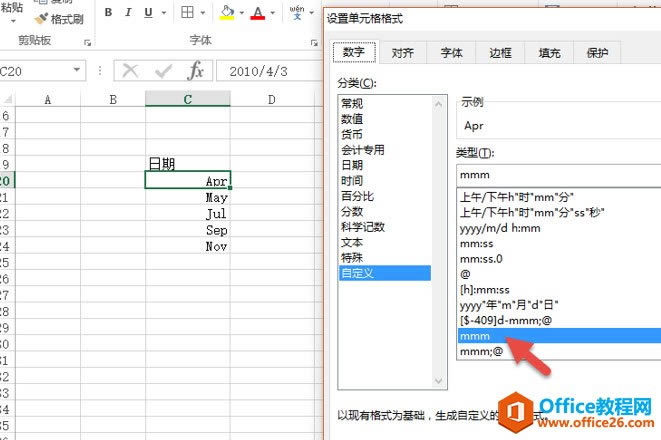Select 货币 category
This screenshot has height=440, width=661.
coord(385,134)
